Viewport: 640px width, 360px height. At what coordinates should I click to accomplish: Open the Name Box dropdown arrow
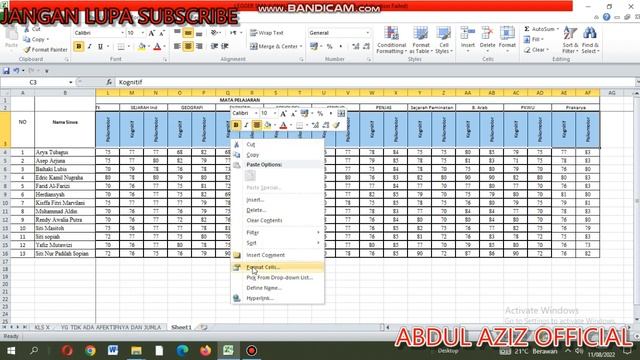(71, 82)
